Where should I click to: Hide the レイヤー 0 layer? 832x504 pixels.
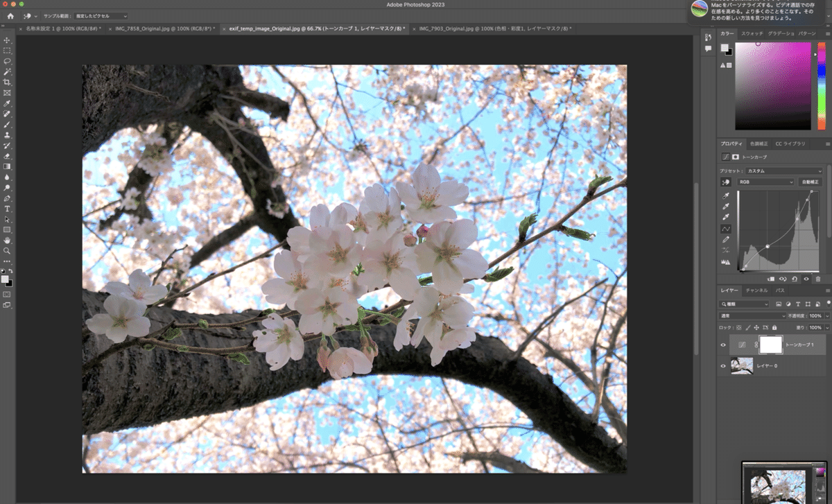pos(723,365)
